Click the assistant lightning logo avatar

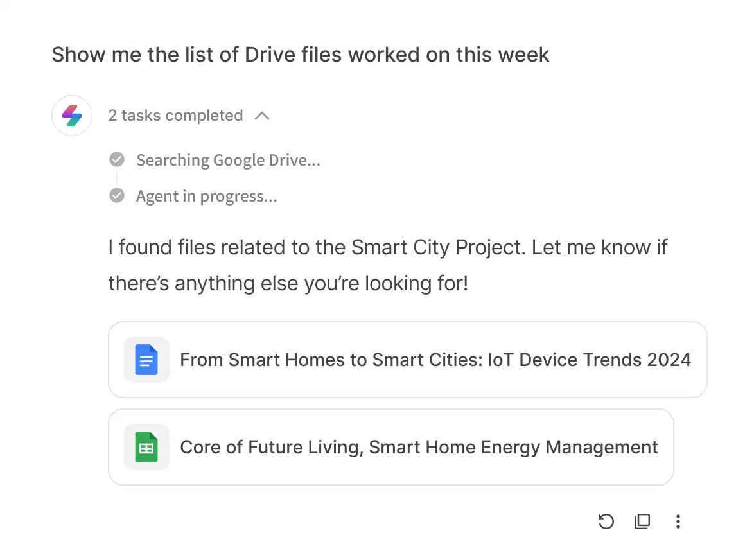[x=72, y=116]
